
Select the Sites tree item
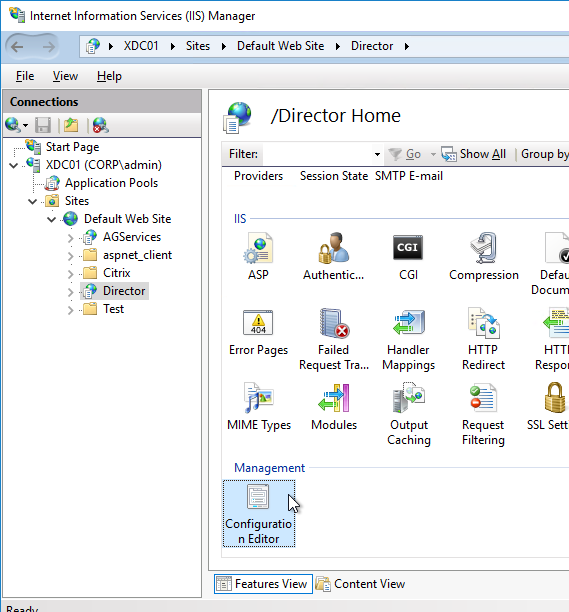[x=77, y=201]
